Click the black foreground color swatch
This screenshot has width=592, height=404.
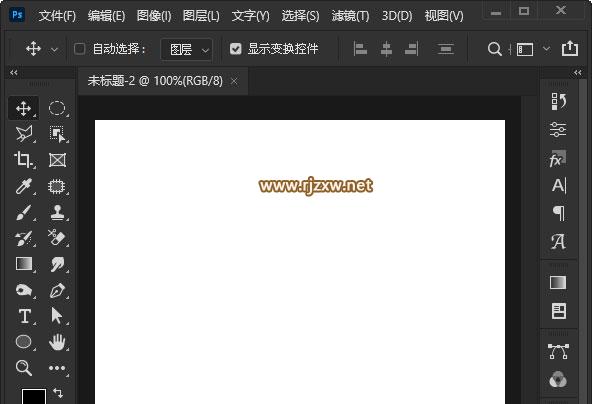[x=34, y=396]
